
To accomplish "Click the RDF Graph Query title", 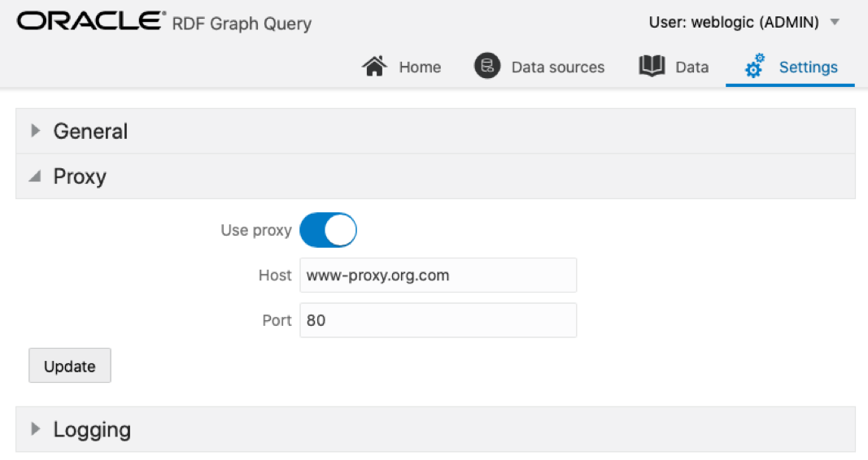I will 242,24.
